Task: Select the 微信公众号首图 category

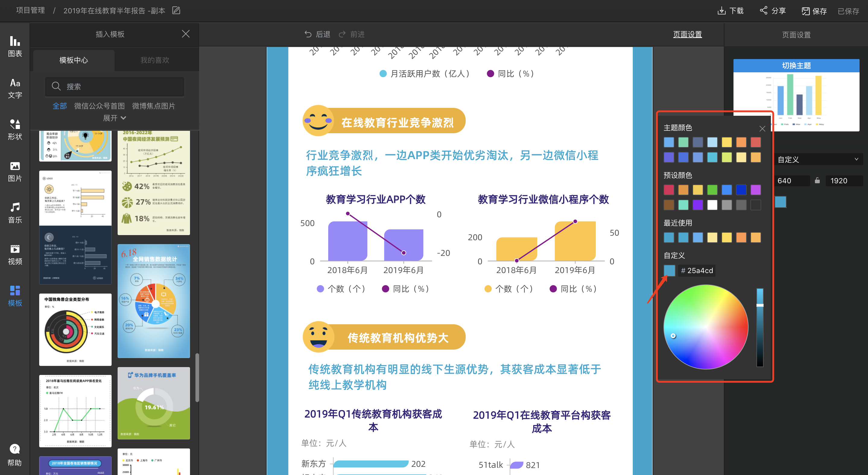Action: click(x=100, y=106)
